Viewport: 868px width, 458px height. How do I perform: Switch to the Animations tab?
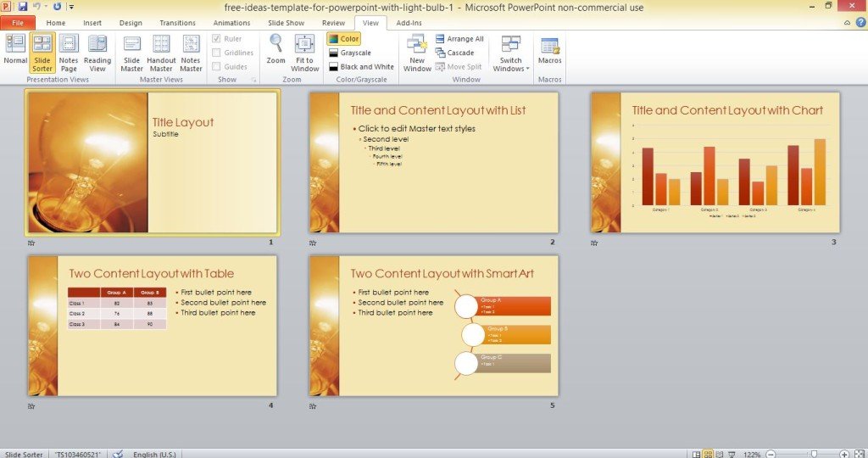(x=231, y=23)
